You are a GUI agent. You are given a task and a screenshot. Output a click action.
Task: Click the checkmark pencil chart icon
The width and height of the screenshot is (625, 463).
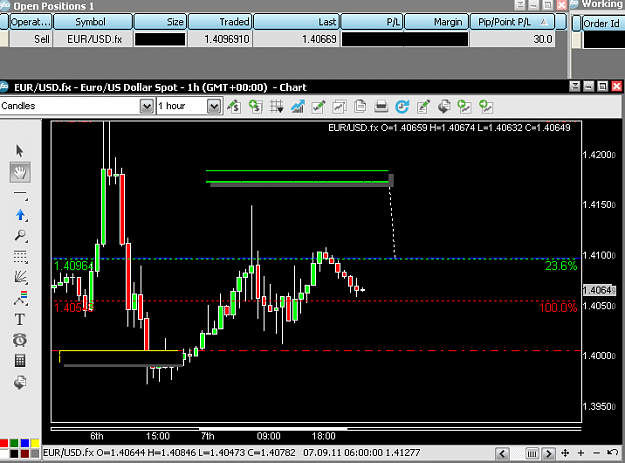(318, 106)
